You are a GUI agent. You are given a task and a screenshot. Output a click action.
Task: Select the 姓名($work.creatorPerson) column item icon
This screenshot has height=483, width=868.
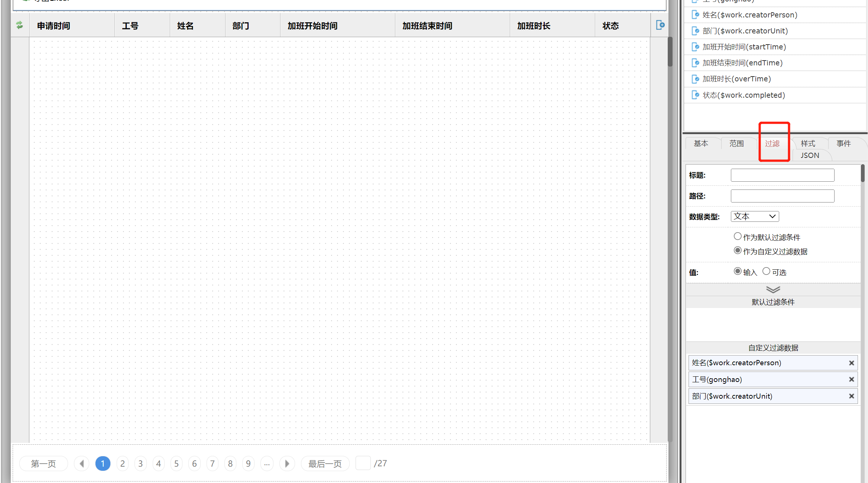[695, 15]
